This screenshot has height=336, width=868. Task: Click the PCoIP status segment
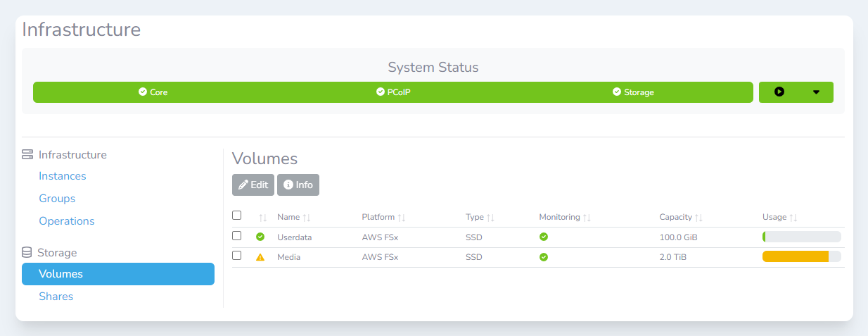(x=393, y=92)
